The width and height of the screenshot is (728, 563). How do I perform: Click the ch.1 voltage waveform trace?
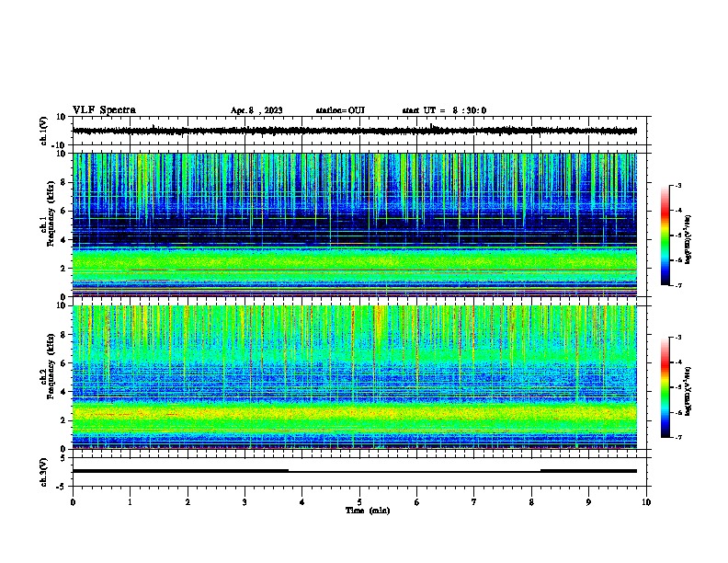click(354, 131)
